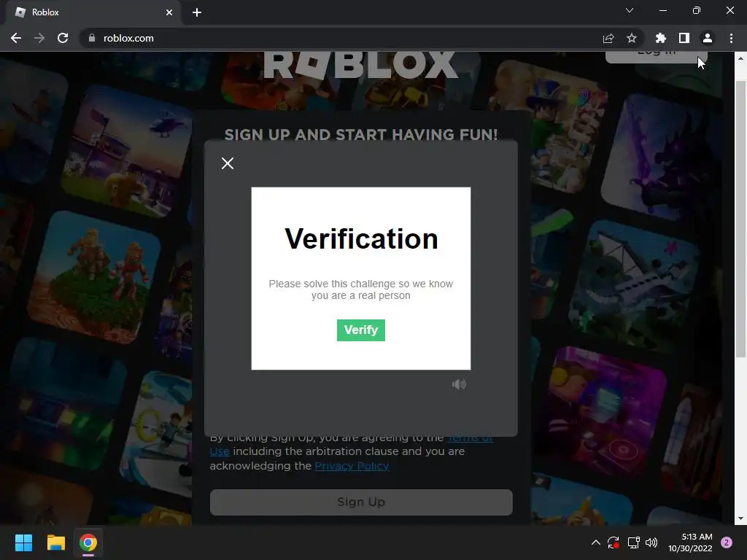Viewport: 747px width, 560px height.
Task: Open the Privacy Policy link
Action: [x=352, y=466]
